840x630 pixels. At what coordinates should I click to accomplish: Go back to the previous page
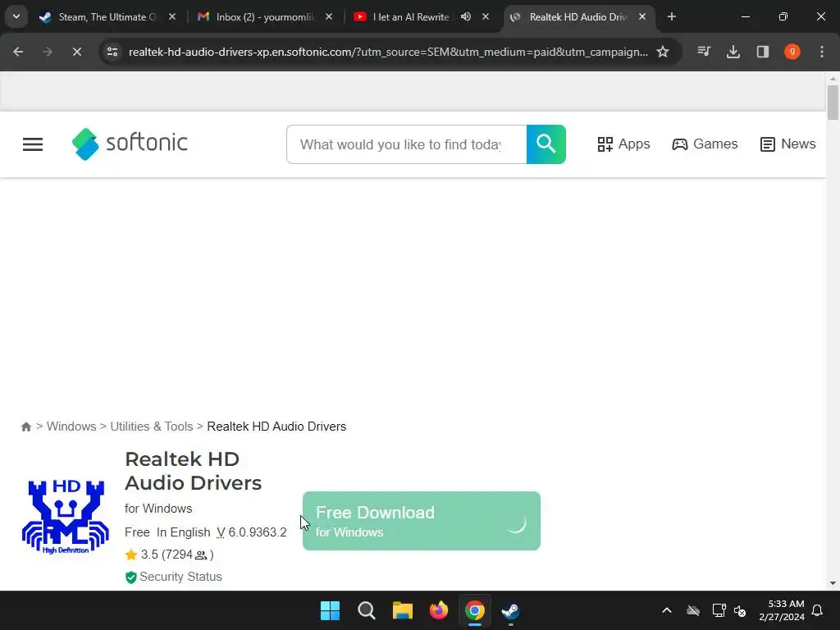18,52
